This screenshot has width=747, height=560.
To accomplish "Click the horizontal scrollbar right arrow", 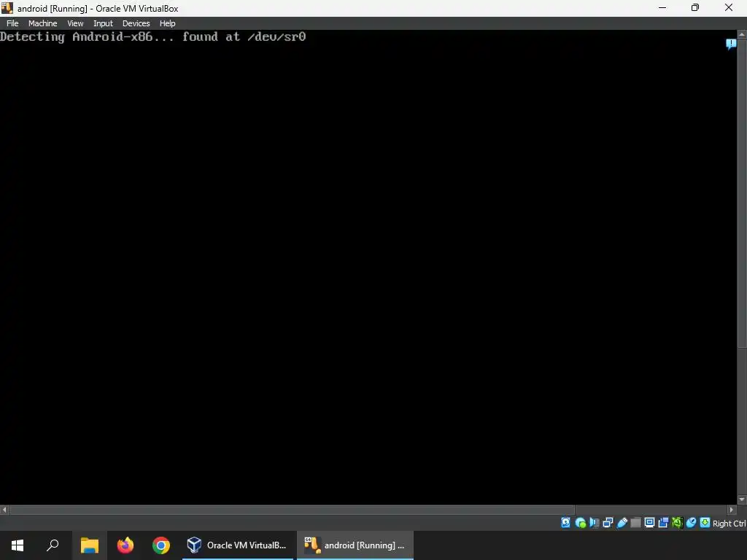I will click(732, 510).
